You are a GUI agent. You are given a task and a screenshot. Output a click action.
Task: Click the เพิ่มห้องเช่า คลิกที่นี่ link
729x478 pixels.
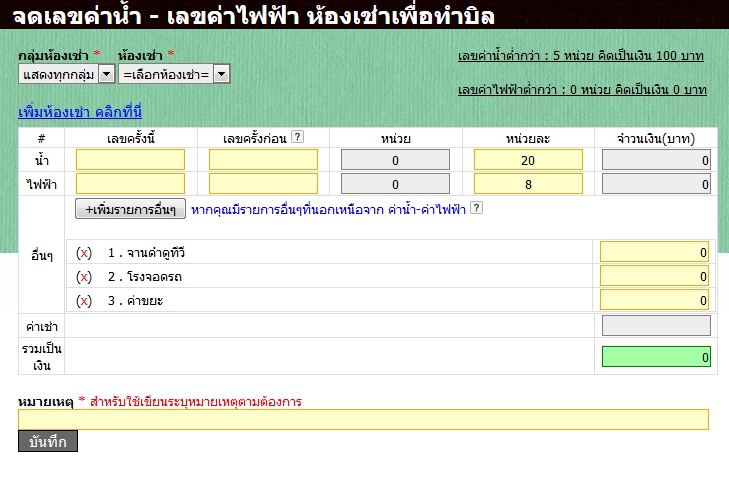click(x=80, y=111)
